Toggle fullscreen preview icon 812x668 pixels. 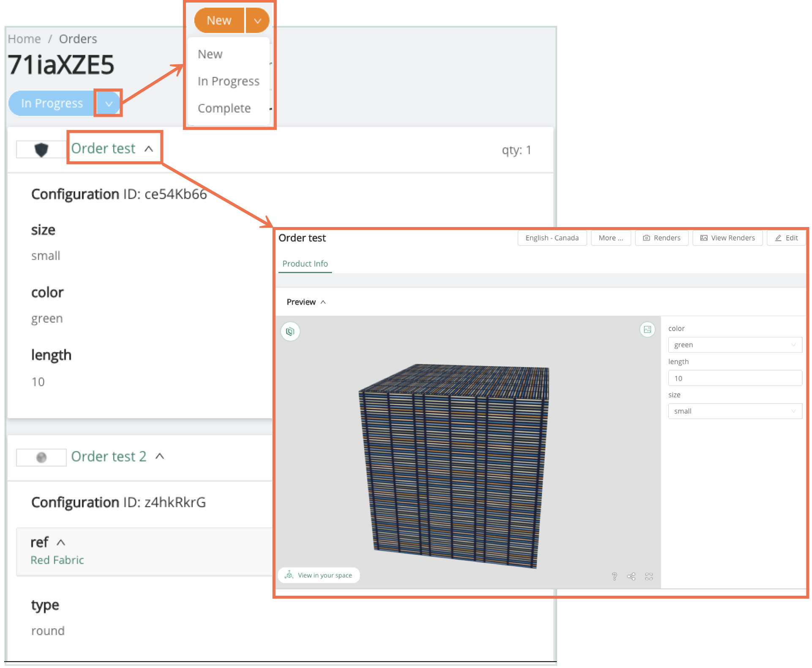tap(649, 576)
